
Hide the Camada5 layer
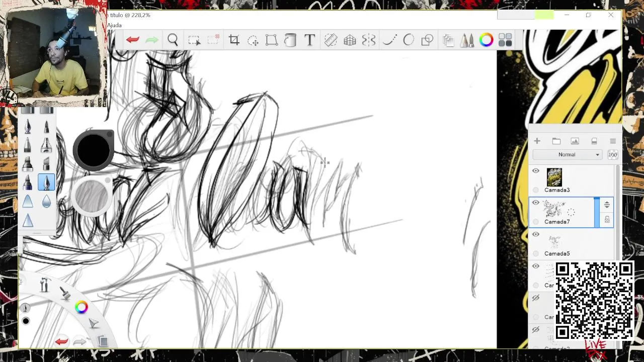(536, 234)
